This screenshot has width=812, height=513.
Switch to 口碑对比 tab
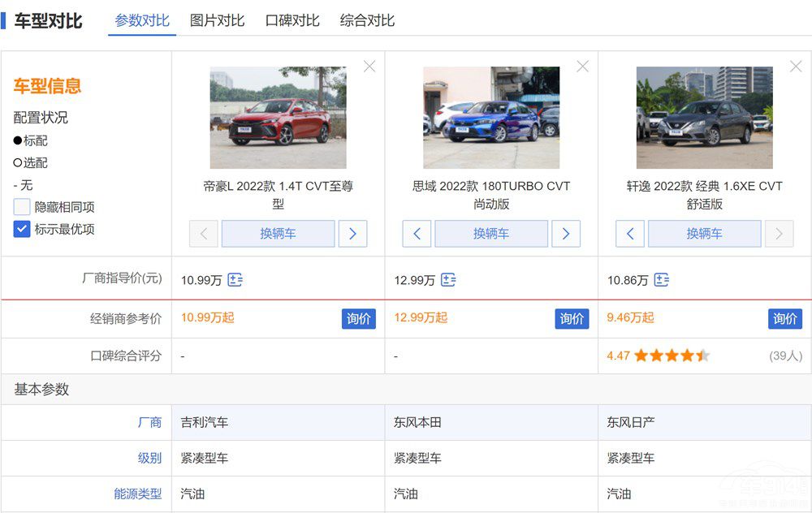point(292,21)
